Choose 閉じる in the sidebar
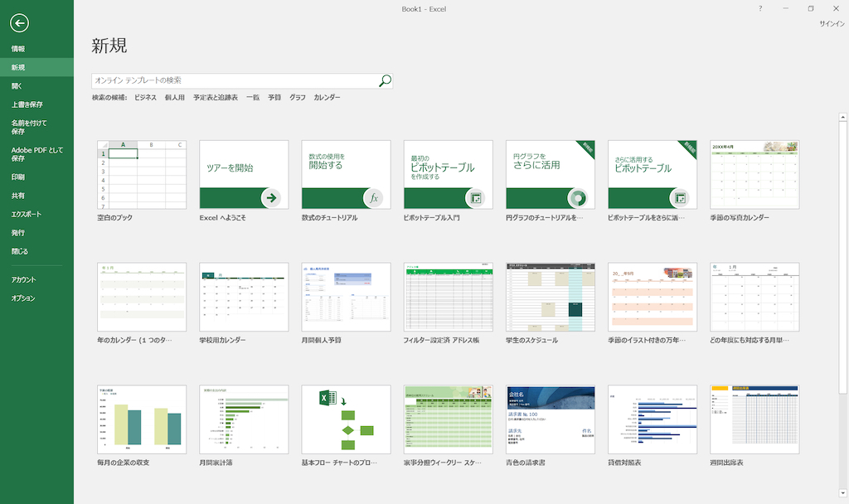The width and height of the screenshot is (849, 504). pos(36,251)
